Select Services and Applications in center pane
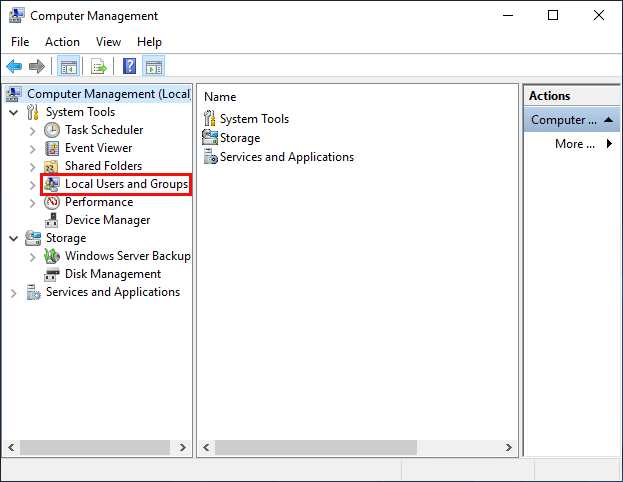The height and width of the screenshot is (482, 623). click(x=286, y=157)
